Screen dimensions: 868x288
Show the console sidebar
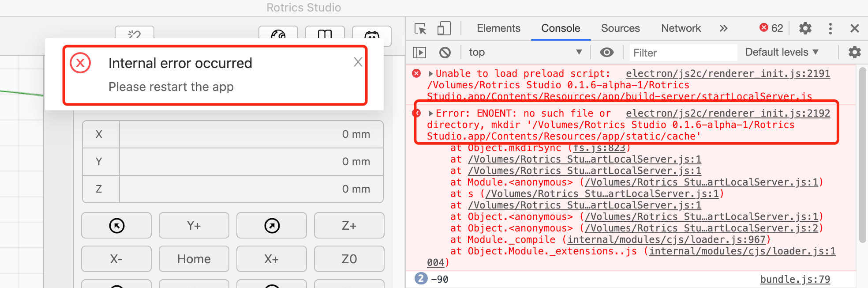[x=419, y=53]
